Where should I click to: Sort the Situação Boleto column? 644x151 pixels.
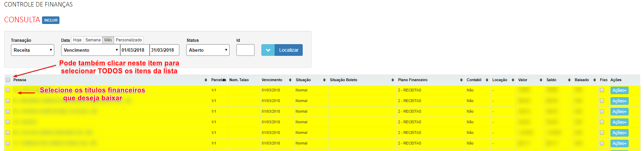coord(393,80)
